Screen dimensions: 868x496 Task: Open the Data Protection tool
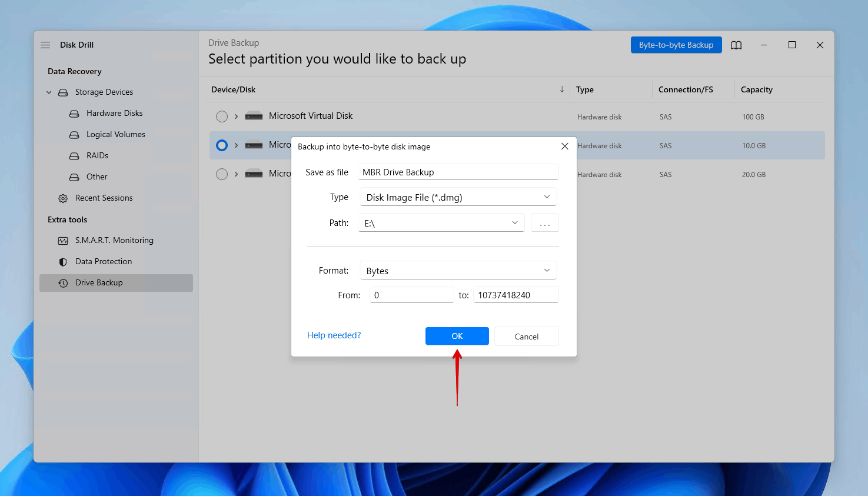104,261
